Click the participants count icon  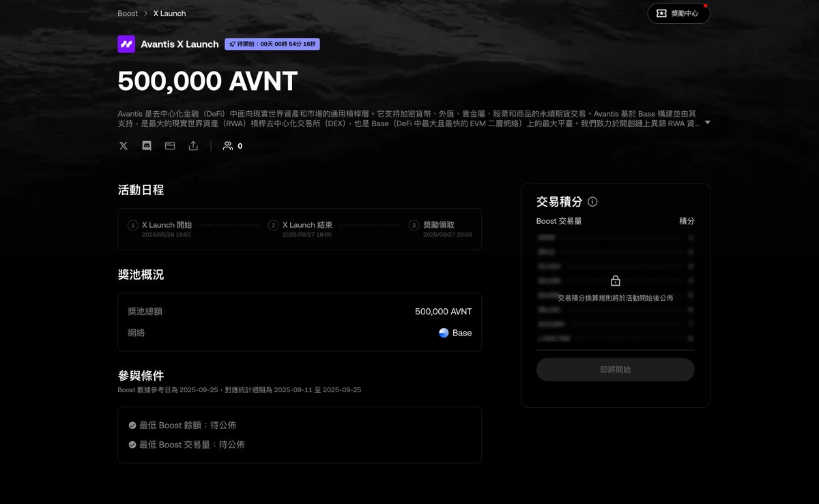click(228, 146)
